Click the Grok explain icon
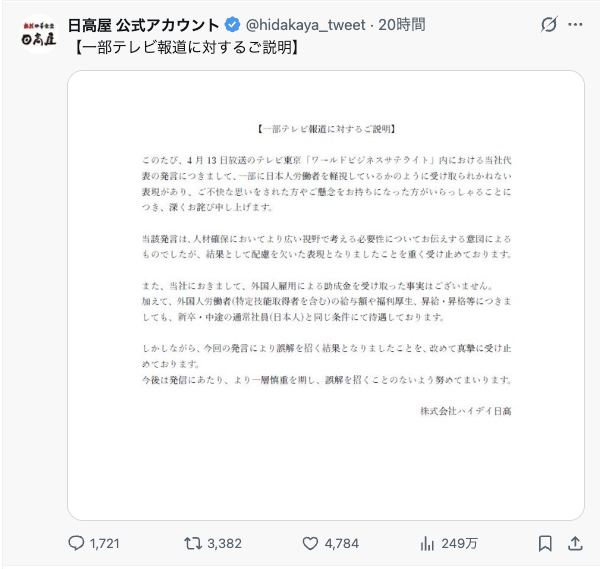The height and width of the screenshot is (569, 600). point(547,24)
